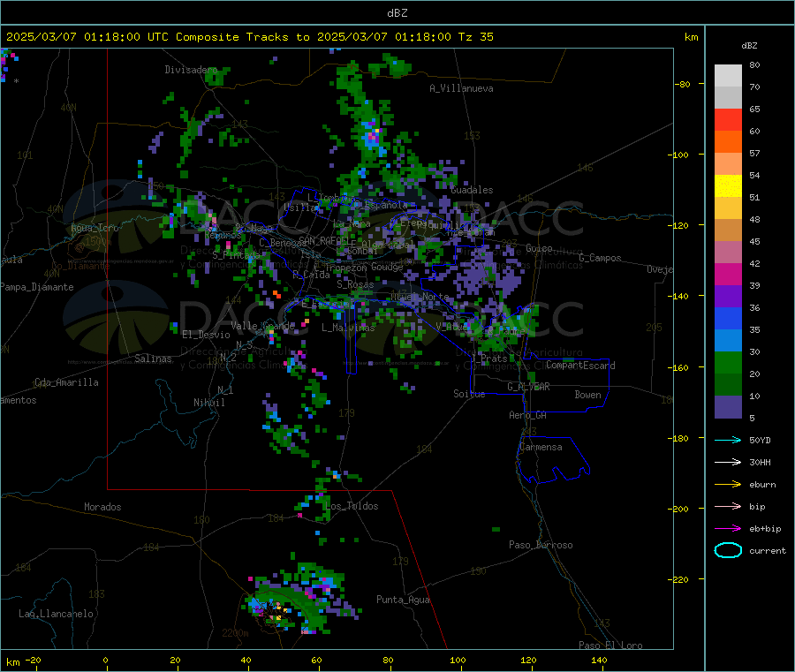This screenshot has width=795, height=672.
Task: Click the '100' tick on the horizontal axis
Action: 458,660
